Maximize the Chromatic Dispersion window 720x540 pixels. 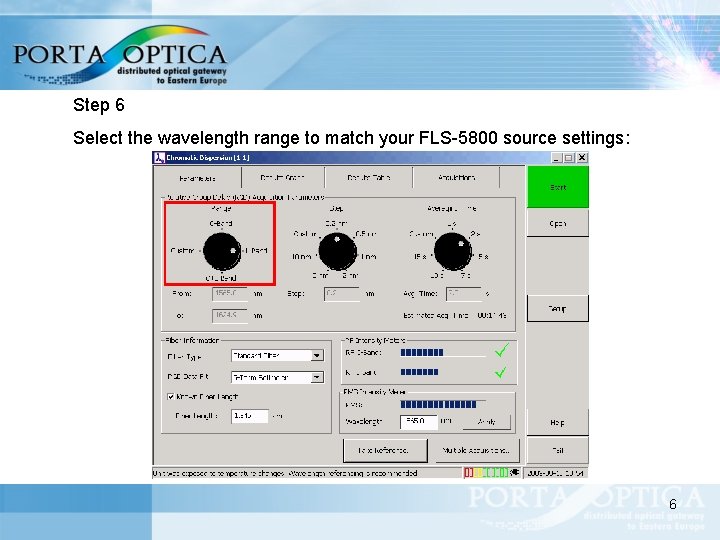click(x=568, y=158)
